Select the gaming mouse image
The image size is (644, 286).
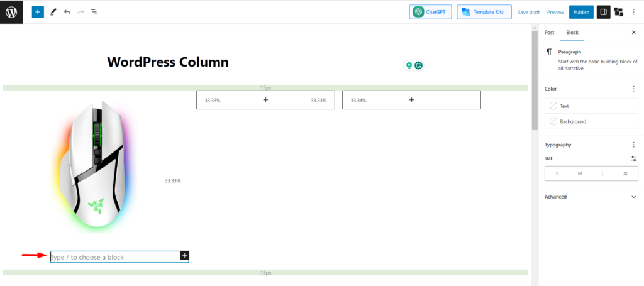[x=96, y=167]
